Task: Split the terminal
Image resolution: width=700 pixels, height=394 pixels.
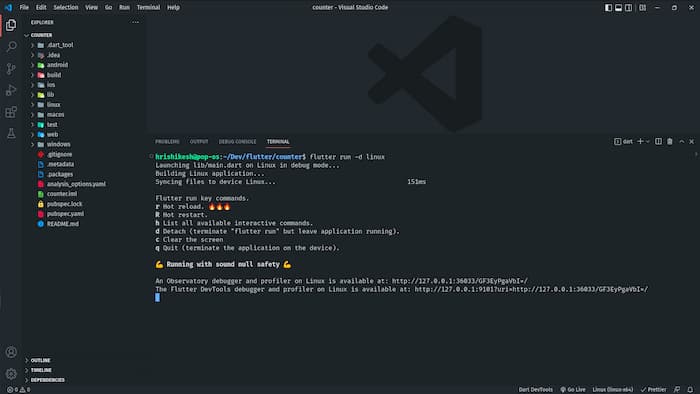Action: pyautogui.click(x=658, y=141)
